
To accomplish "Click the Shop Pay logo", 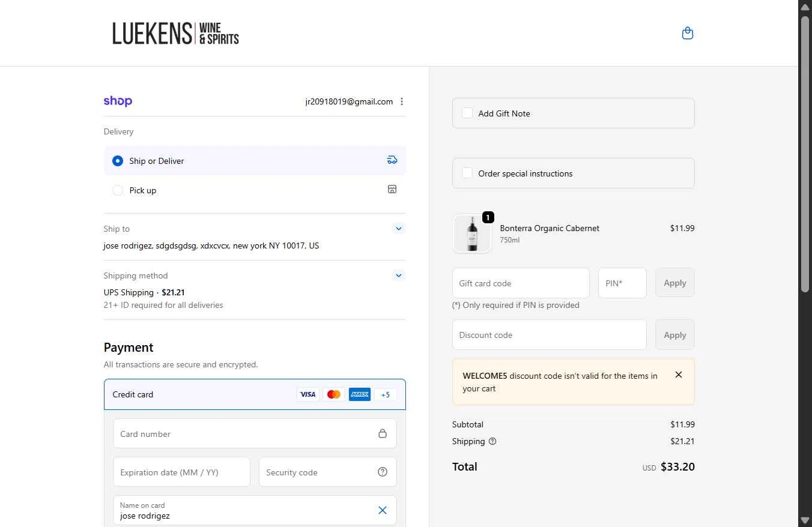I will coord(118,101).
